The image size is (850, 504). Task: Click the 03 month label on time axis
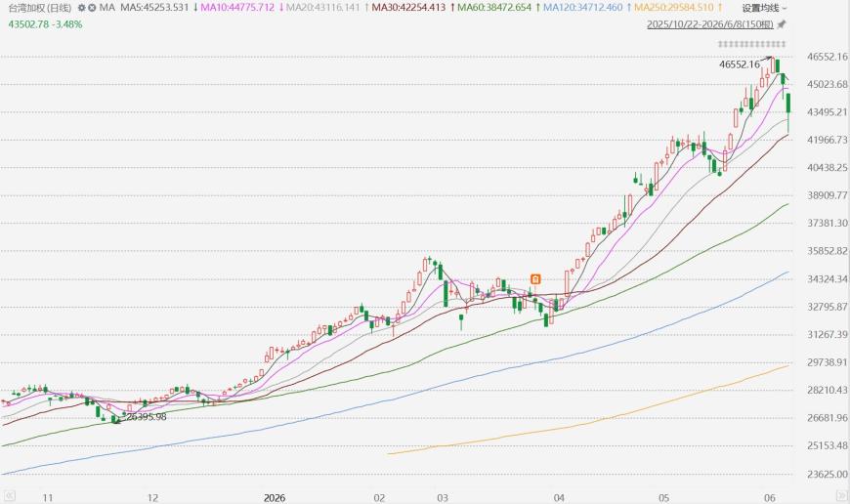443,497
